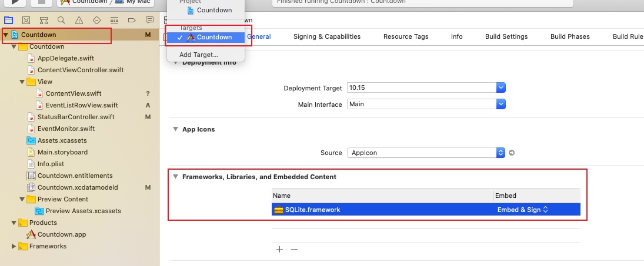
Task: Open the Breakpoint navigator icon
Action: click(132, 20)
